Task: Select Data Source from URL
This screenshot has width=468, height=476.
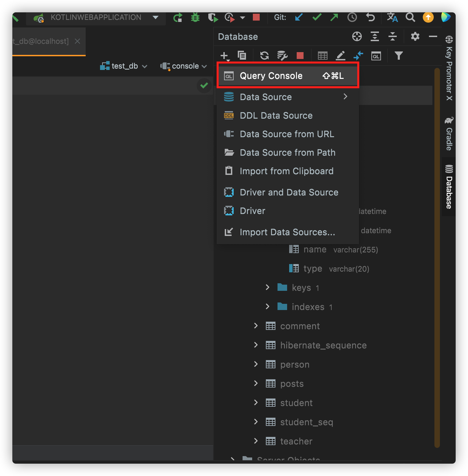Action: (x=288, y=134)
